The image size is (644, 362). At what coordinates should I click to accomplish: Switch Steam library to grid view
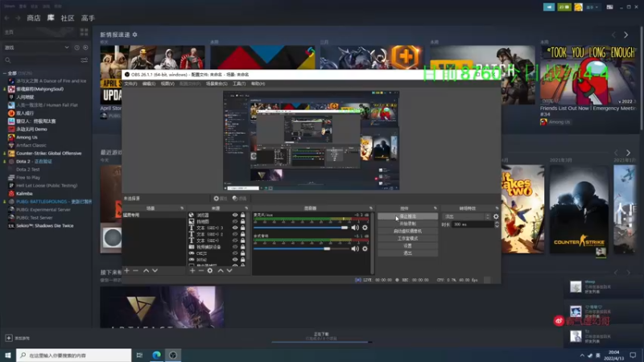(85, 32)
